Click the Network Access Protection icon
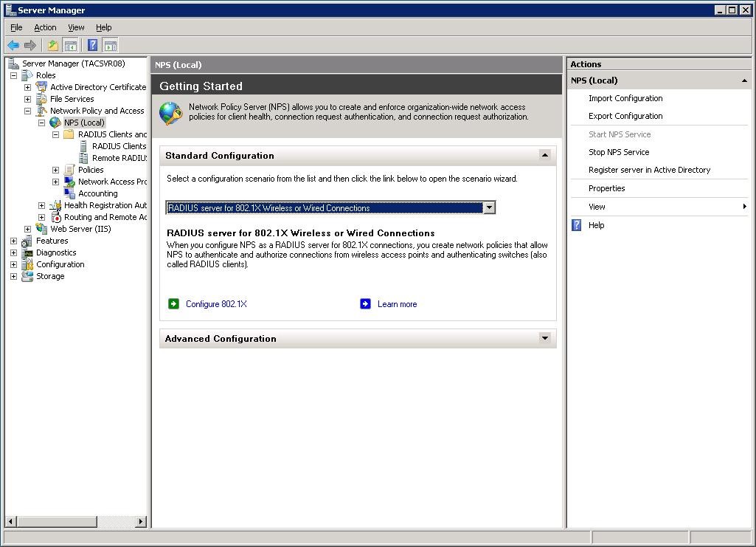The width and height of the screenshot is (756, 547). 69,181
